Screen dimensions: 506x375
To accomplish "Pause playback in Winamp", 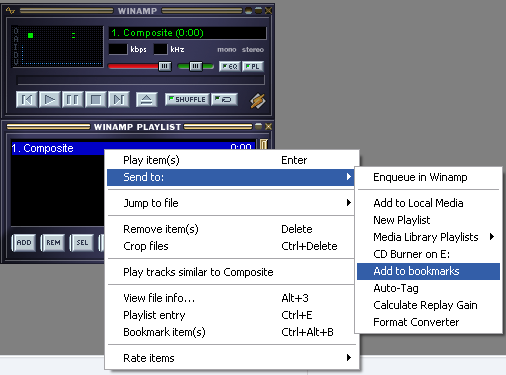I will tap(73, 99).
